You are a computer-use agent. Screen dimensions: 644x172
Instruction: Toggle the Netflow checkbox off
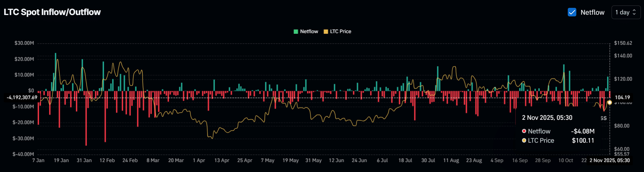(x=572, y=12)
